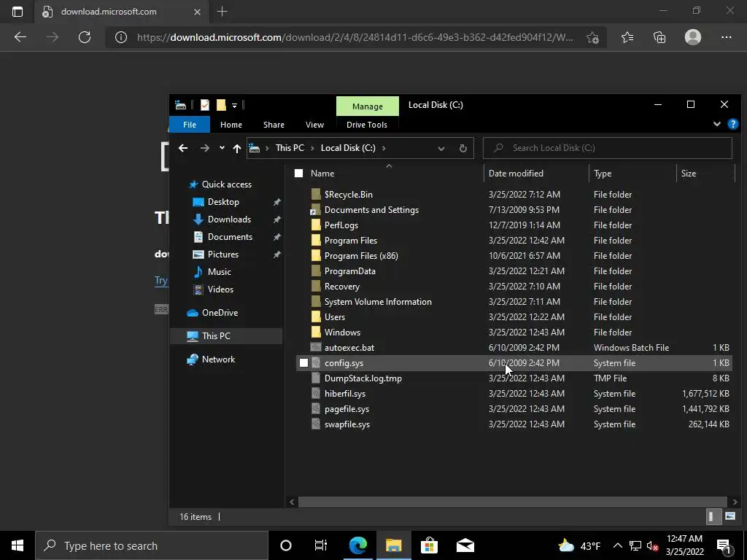Viewport: 747px width, 560px height.
Task: Open Downloads in the navigation pane
Action: coord(229,219)
